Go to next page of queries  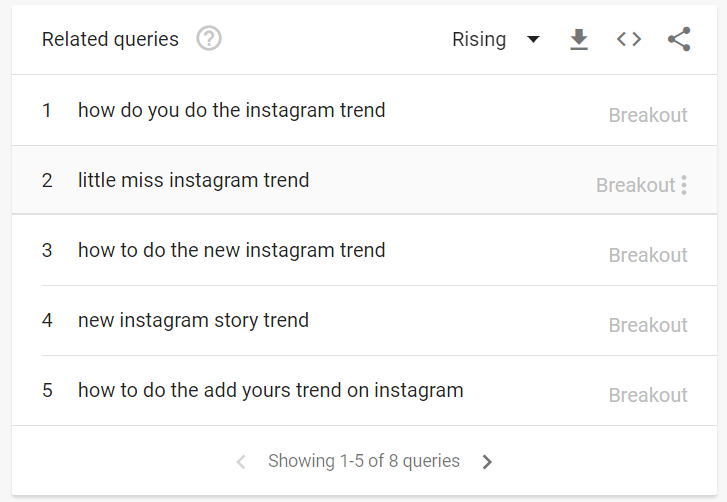click(487, 462)
